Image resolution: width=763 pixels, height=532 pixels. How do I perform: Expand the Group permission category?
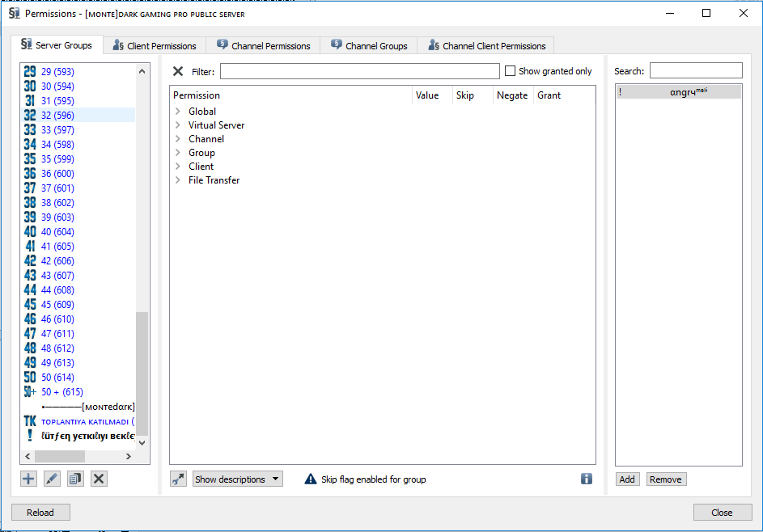pos(178,153)
